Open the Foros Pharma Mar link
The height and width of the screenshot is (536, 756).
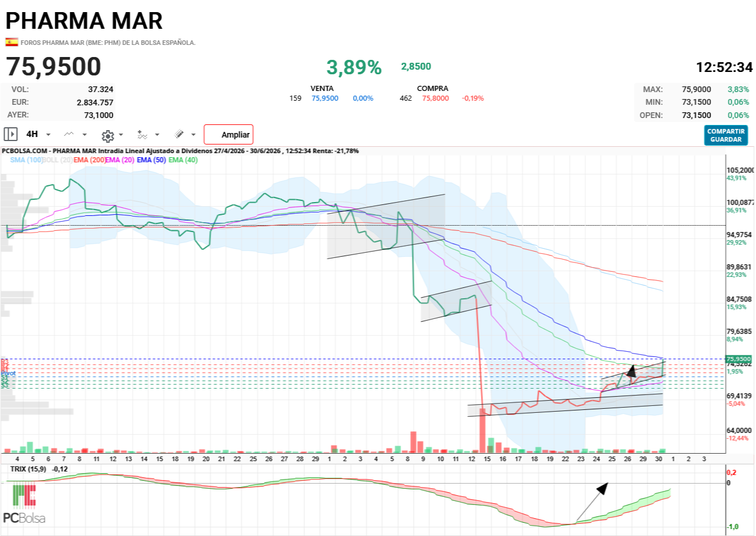tap(108, 43)
